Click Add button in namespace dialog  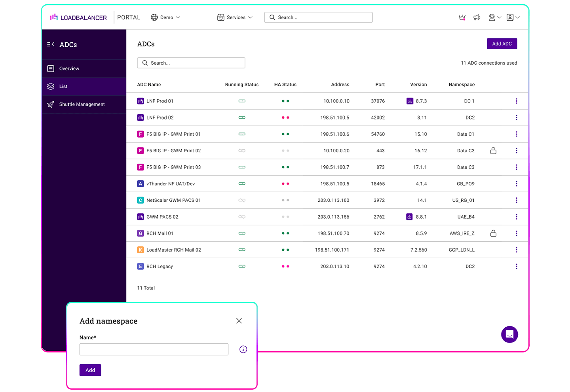click(90, 370)
